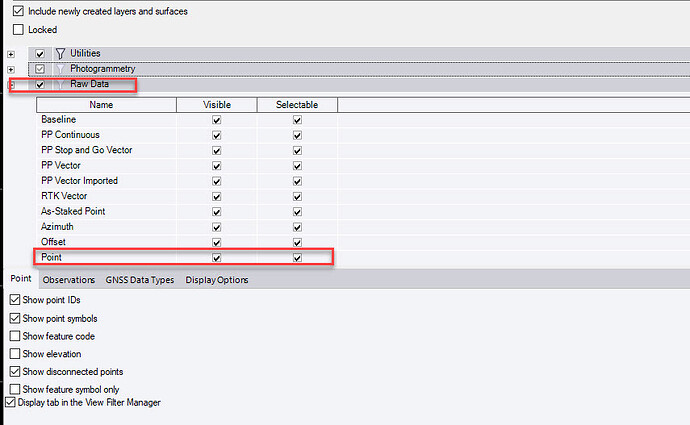Click the filter icon next to Utilities
The height and width of the screenshot is (425, 690).
coord(60,53)
